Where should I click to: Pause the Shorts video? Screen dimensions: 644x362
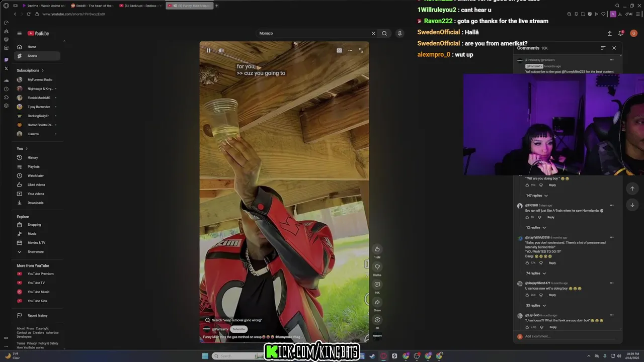point(208,50)
